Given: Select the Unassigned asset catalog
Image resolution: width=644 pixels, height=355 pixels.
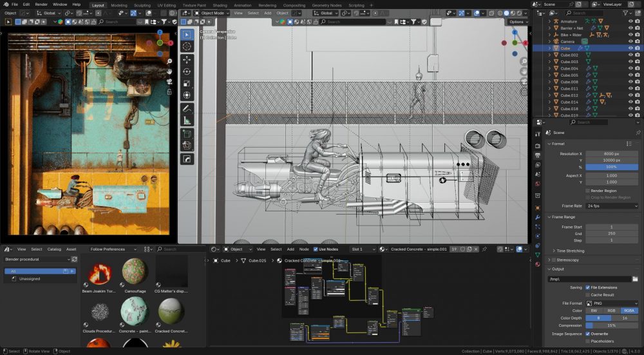Looking at the screenshot, I should (x=30, y=278).
